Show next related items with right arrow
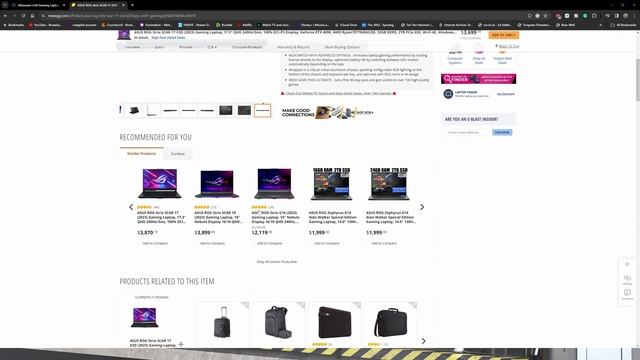Viewport: 640px width, 360px height. [423, 341]
